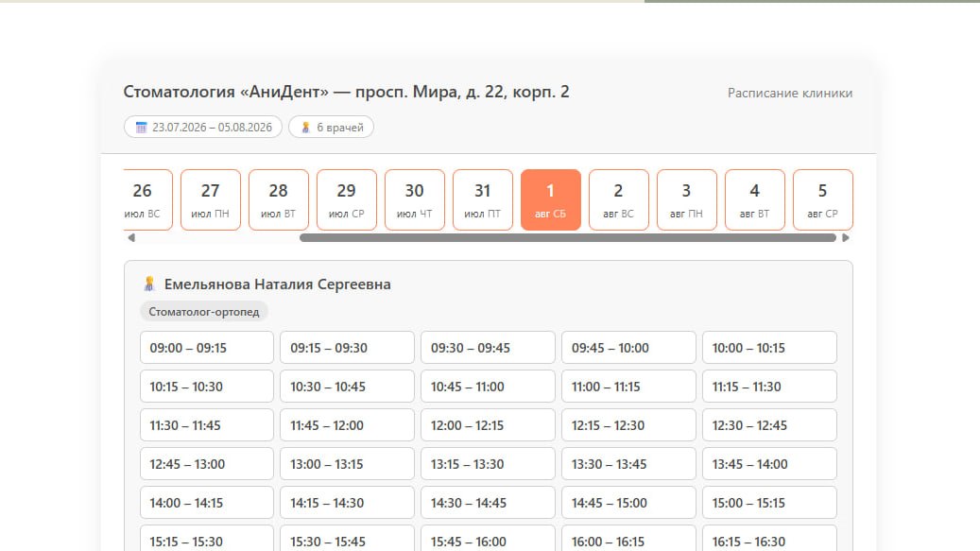Click the horizontal date scrollbar thumb

pyautogui.click(x=568, y=238)
